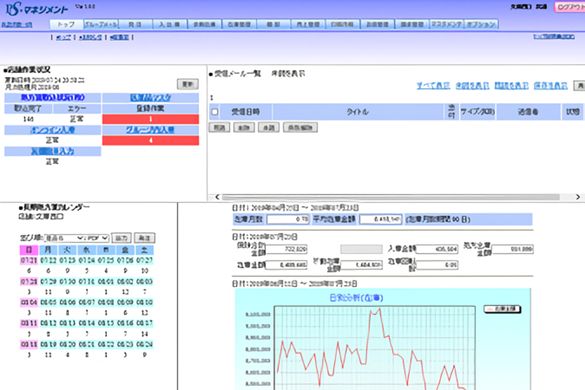Select calendar date 08/01
This screenshot has width=585, height=390.
pyautogui.click(x=106, y=281)
